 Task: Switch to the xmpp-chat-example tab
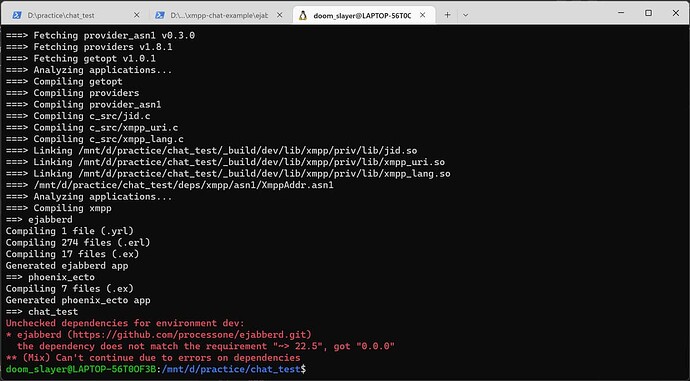tap(219, 15)
